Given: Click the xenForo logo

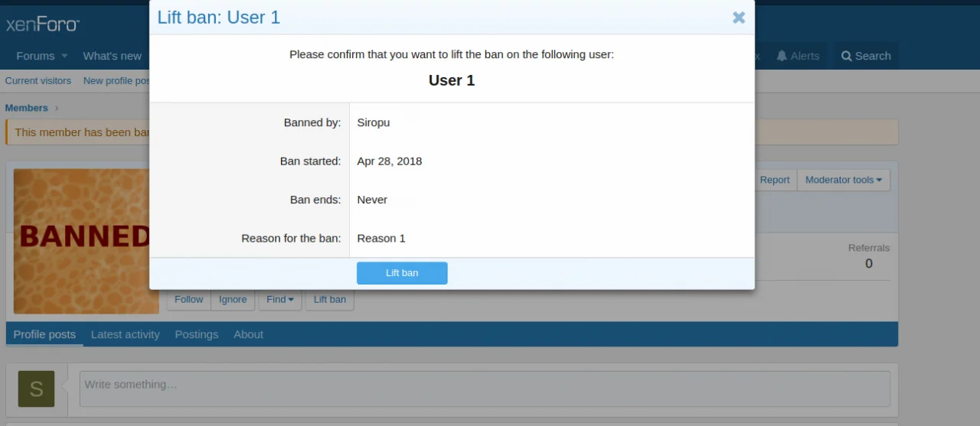Looking at the screenshot, I should (x=43, y=24).
